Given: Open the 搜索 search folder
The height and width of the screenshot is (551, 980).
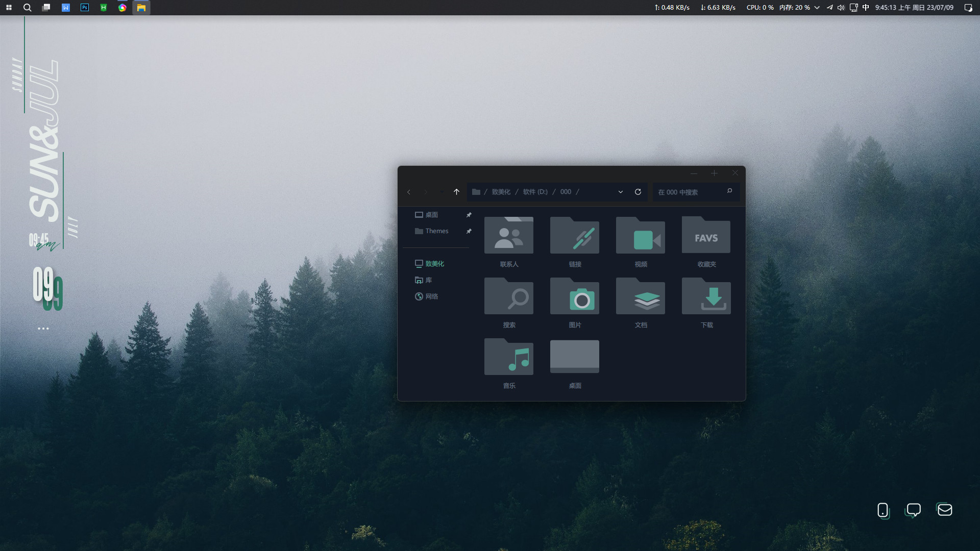Looking at the screenshot, I should (509, 296).
